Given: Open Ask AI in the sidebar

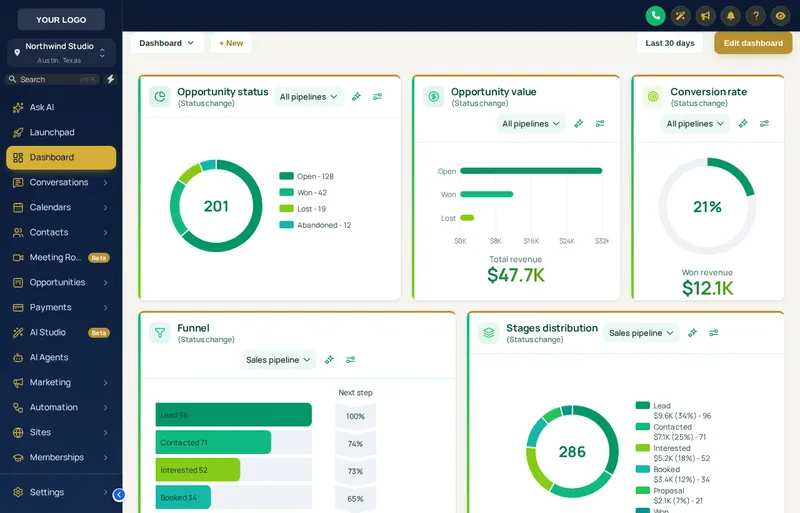Looking at the screenshot, I should point(61,107).
